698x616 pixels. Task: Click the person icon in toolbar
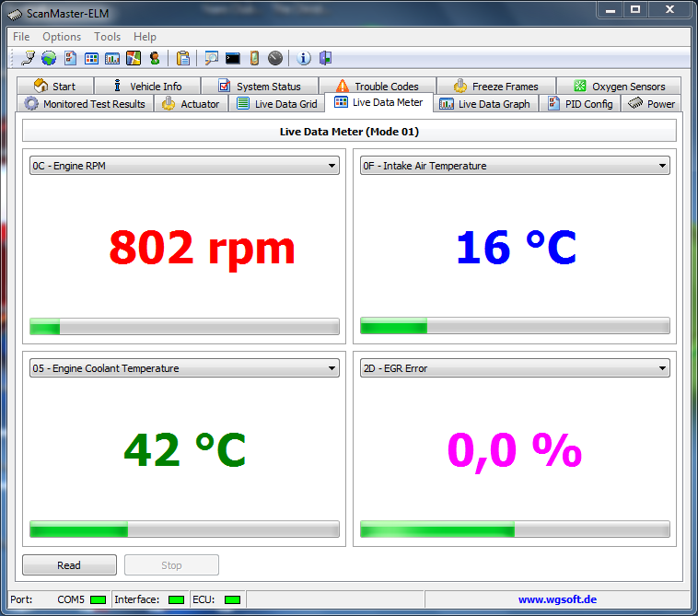(x=155, y=58)
